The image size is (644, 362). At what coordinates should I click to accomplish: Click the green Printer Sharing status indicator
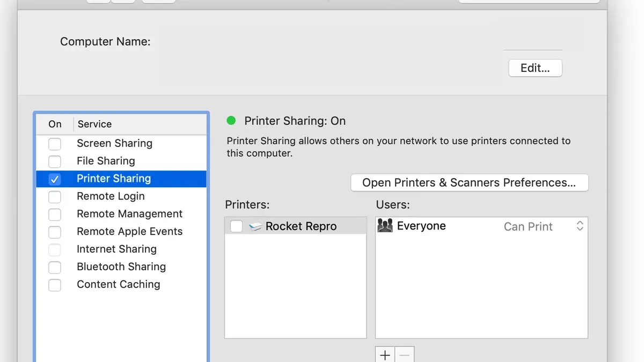pyautogui.click(x=231, y=121)
